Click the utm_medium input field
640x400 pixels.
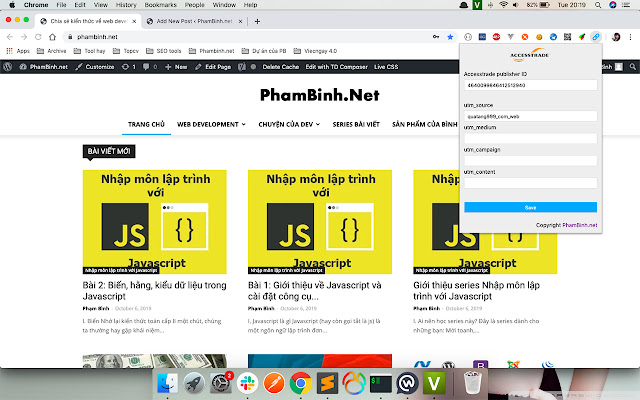[530, 138]
